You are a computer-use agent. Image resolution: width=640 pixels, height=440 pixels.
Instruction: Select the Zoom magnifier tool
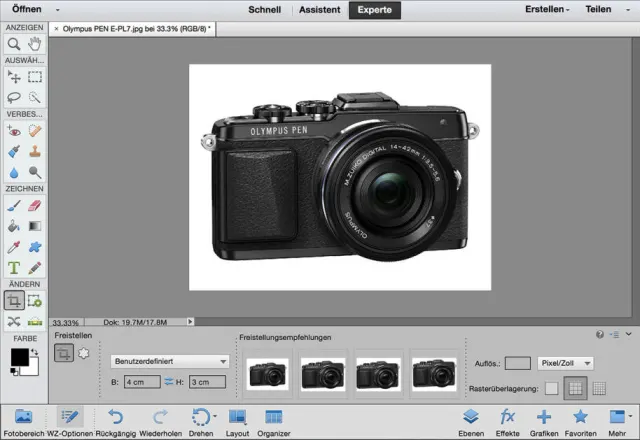(14, 44)
